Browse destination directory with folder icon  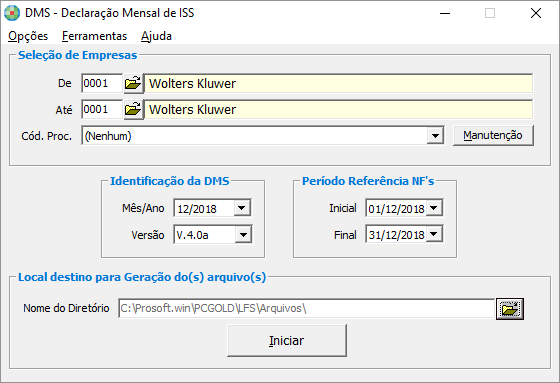point(510,309)
